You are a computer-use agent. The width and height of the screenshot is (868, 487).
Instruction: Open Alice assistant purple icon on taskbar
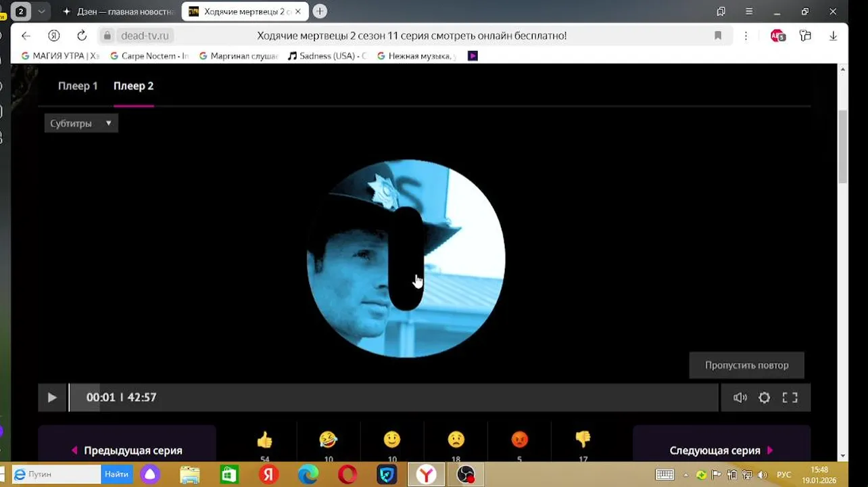(x=150, y=475)
